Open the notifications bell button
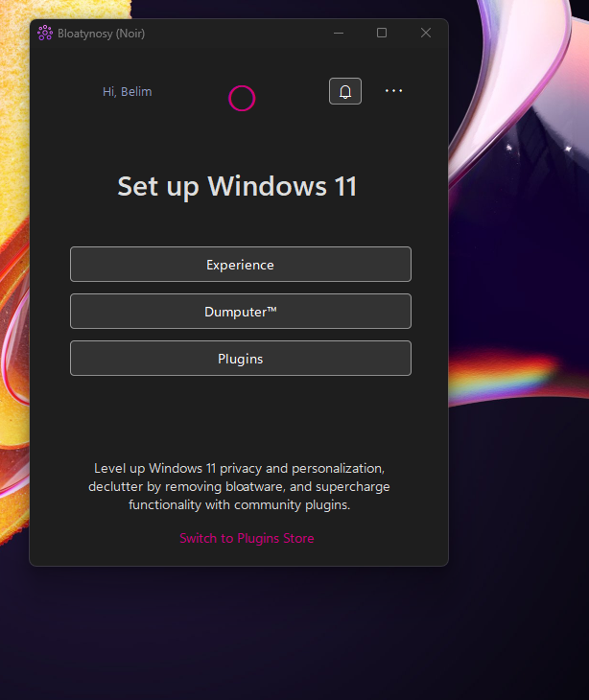589x700 pixels. click(x=345, y=91)
